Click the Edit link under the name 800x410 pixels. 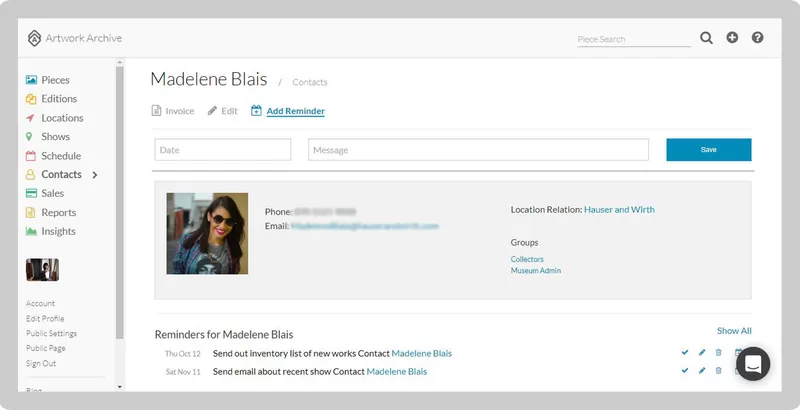[x=229, y=111]
